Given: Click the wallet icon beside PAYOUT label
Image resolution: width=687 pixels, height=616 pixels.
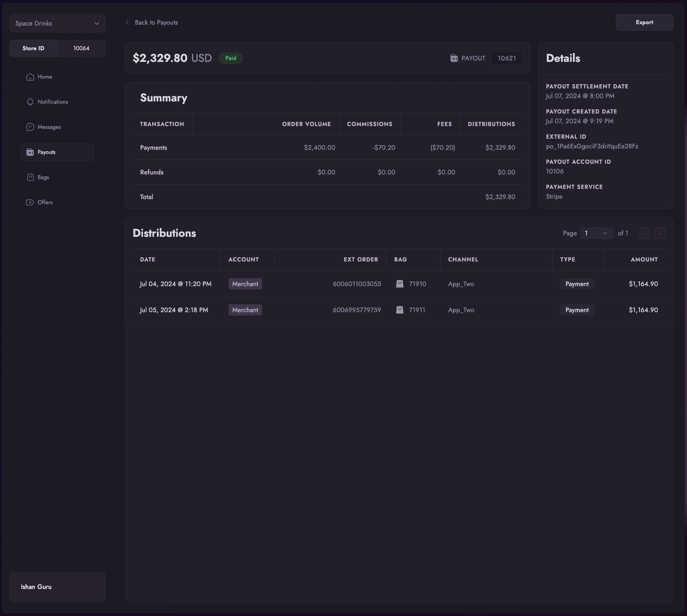Looking at the screenshot, I should click(x=454, y=58).
